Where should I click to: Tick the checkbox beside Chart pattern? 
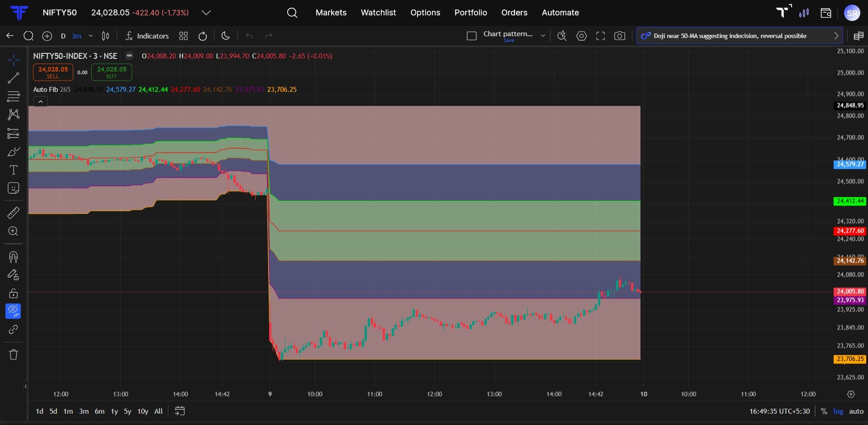pos(471,36)
